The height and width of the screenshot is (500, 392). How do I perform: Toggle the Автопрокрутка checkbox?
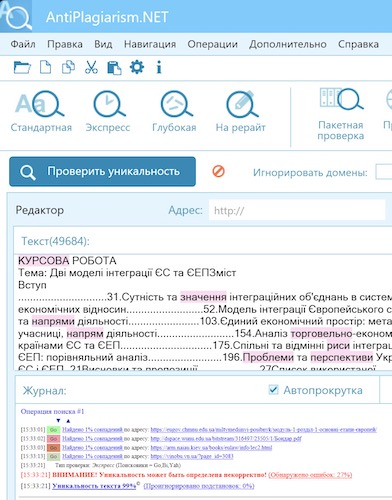(273, 389)
